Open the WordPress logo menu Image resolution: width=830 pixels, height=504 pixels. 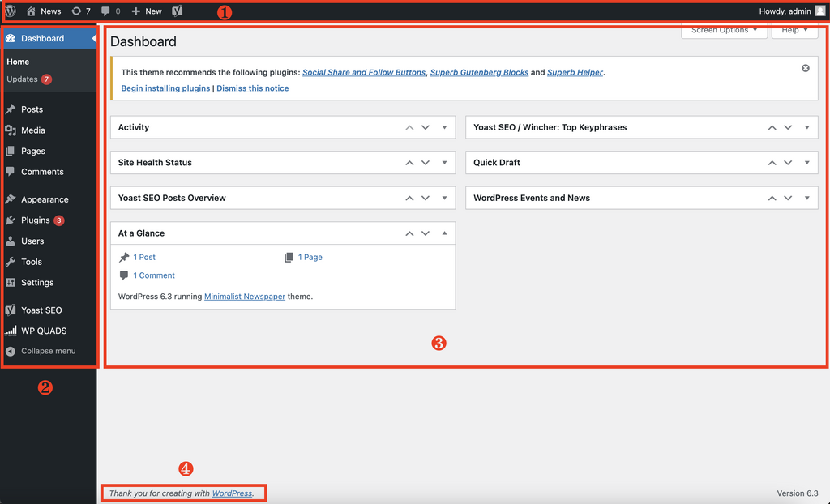coord(11,11)
